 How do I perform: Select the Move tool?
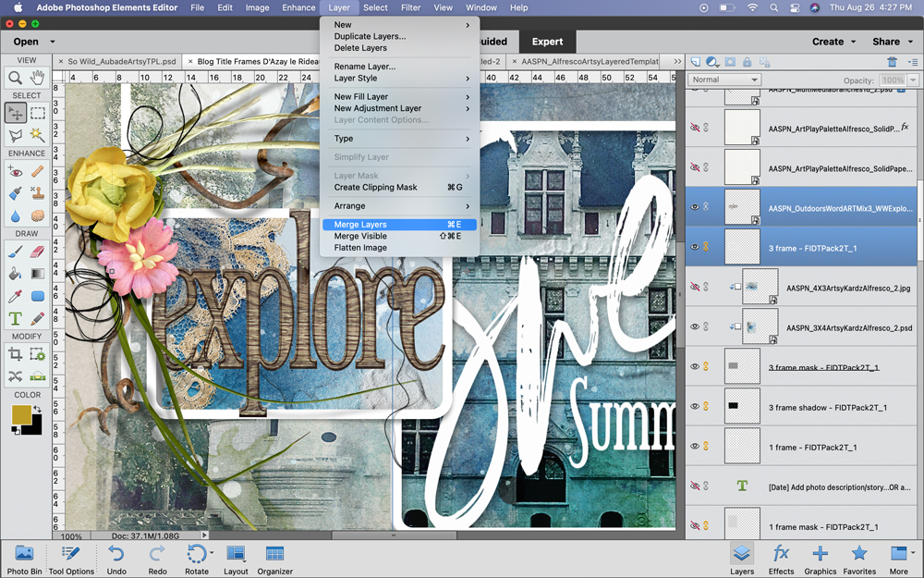tap(16, 113)
